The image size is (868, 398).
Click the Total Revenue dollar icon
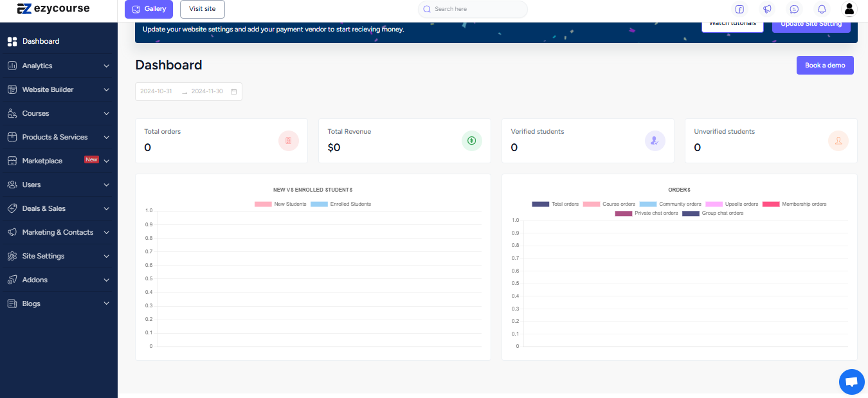472,140
